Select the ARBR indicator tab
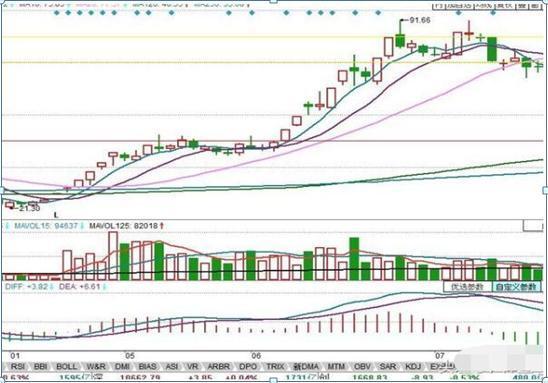548x383 pixels. coord(218,366)
